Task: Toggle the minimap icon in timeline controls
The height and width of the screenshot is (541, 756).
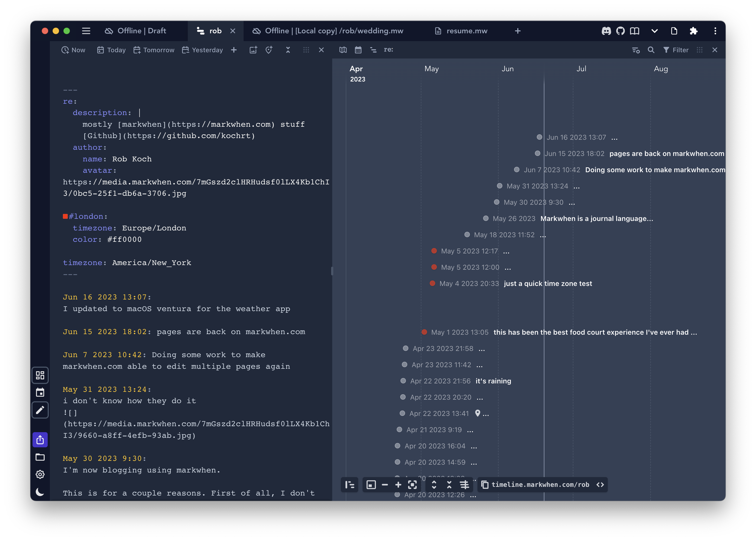Action: 371,485
